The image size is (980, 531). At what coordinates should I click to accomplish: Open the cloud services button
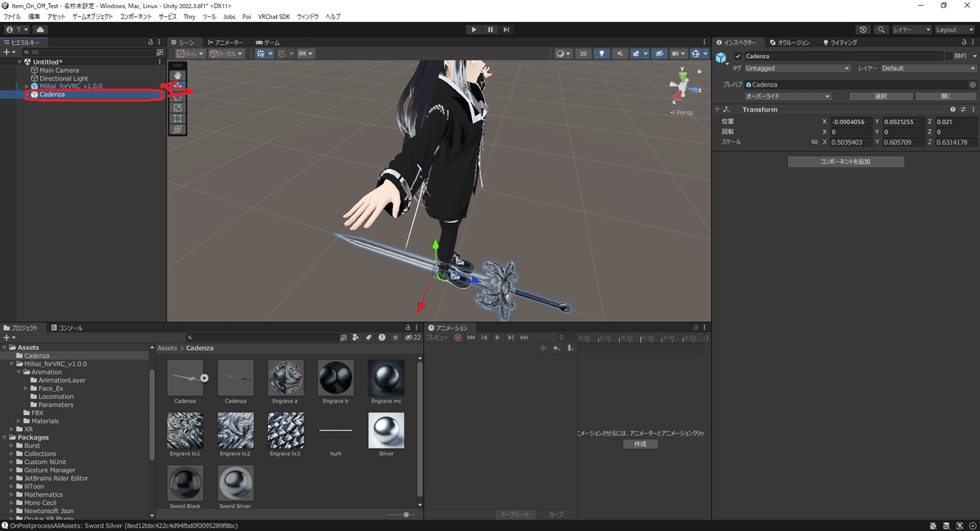pos(40,29)
